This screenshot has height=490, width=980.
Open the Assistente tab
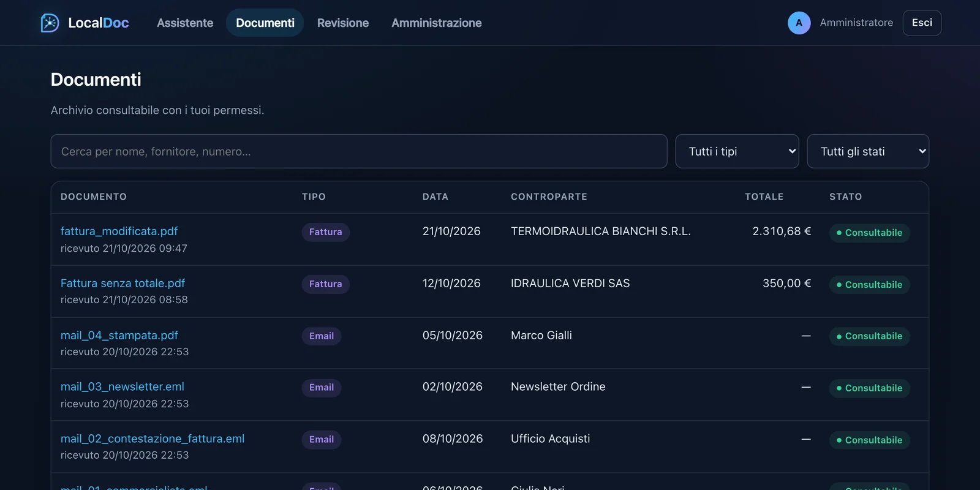click(x=185, y=23)
